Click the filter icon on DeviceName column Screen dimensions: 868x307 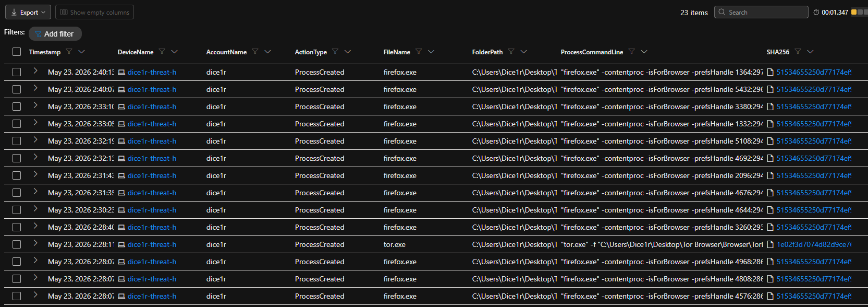(162, 52)
